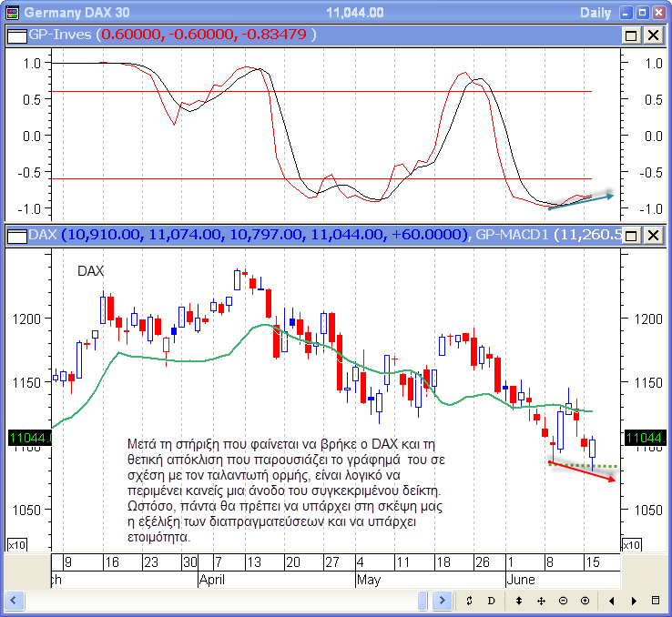The image size is (672, 617).
Task: Click the DAX label inside the price chart
Action: pyautogui.click(x=90, y=271)
